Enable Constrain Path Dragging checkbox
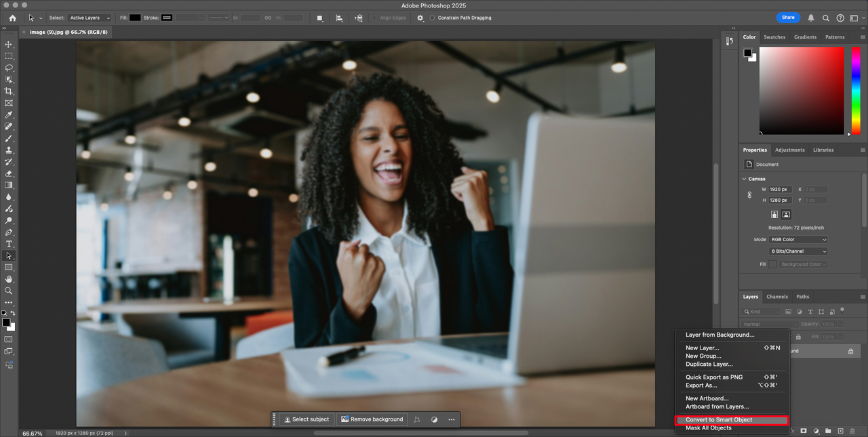868x437 pixels. (x=433, y=18)
